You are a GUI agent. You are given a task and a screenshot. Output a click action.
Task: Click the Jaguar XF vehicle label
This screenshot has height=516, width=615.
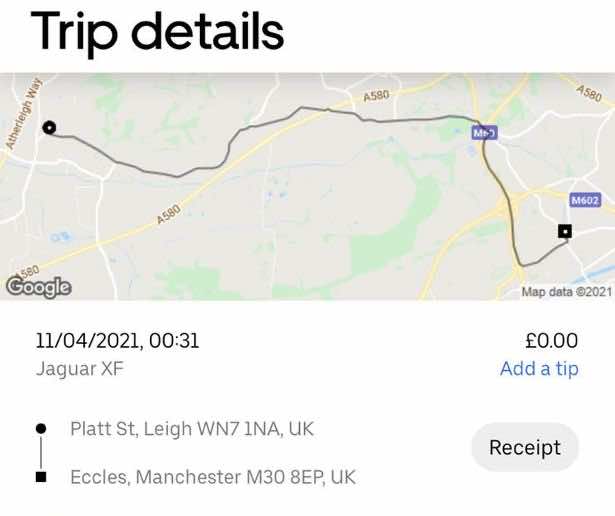click(81, 368)
